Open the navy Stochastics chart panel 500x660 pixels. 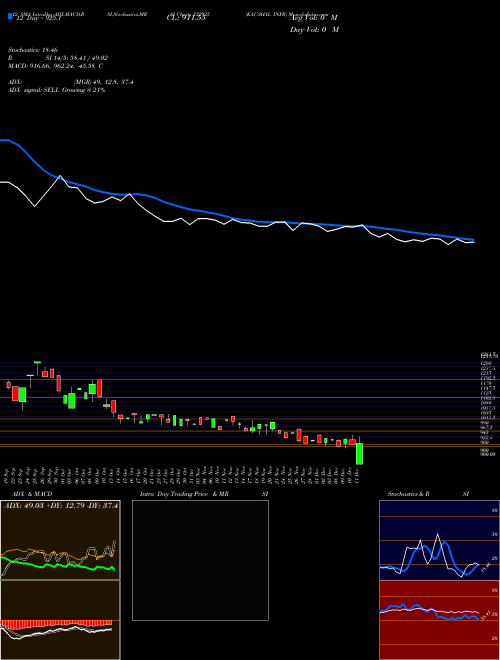click(x=439, y=540)
